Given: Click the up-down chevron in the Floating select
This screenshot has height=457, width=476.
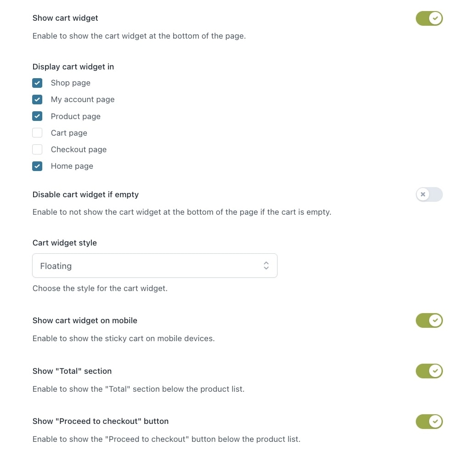Looking at the screenshot, I should (x=266, y=266).
